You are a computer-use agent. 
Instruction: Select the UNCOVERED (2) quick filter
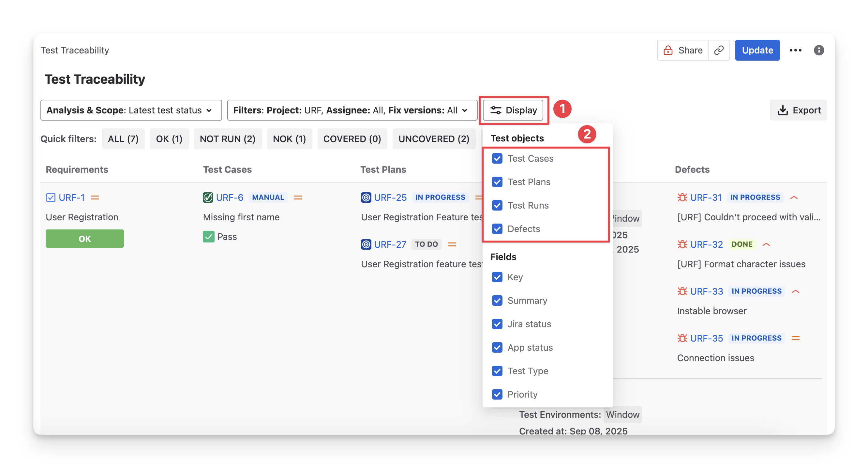[434, 139]
